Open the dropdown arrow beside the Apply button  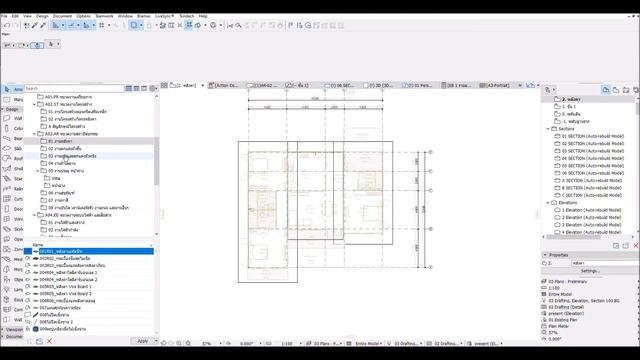pyautogui.click(x=156, y=341)
